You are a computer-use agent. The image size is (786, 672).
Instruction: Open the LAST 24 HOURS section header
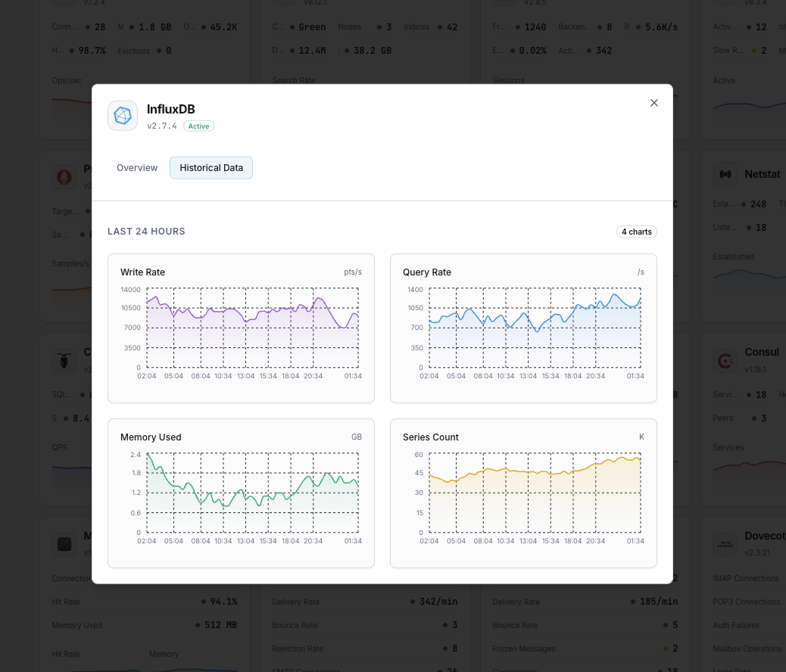146,232
